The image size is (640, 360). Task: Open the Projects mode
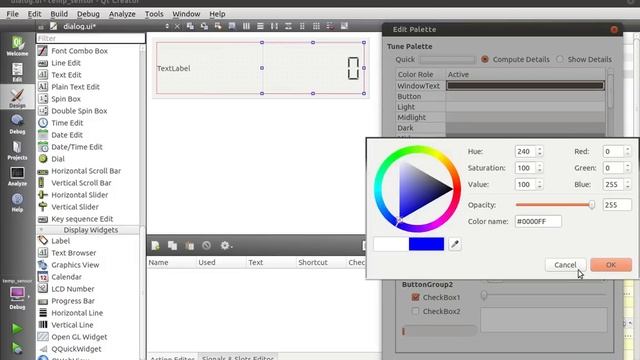tap(17, 150)
